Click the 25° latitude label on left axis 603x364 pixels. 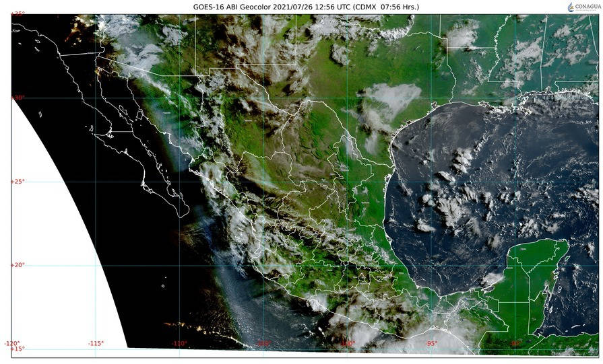click(x=18, y=182)
